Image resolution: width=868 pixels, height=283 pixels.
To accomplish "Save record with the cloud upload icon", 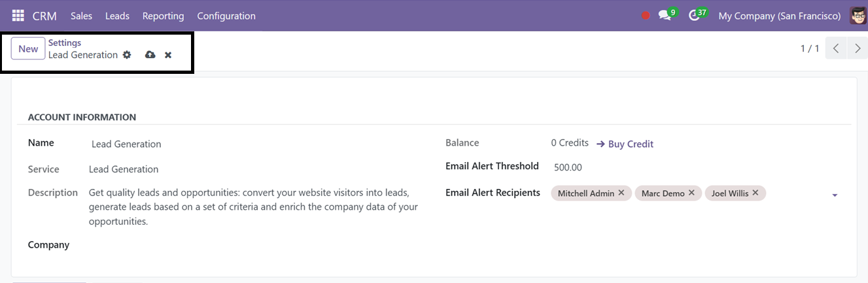I will [x=150, y=55].
